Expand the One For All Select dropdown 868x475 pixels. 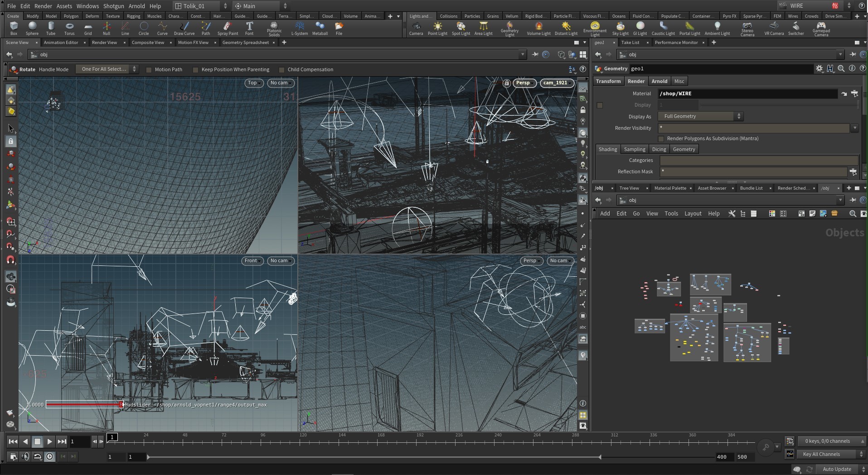pos(107,69)
